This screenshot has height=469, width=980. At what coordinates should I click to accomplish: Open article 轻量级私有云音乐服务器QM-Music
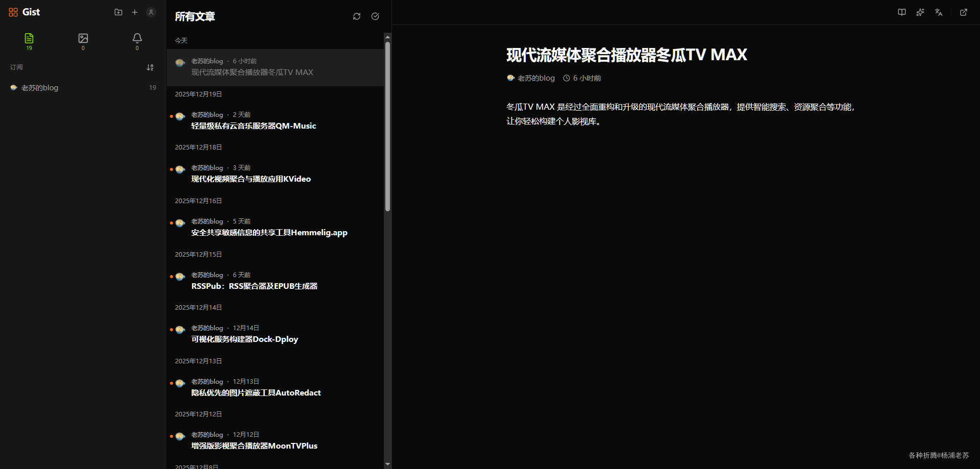point(276,121)
